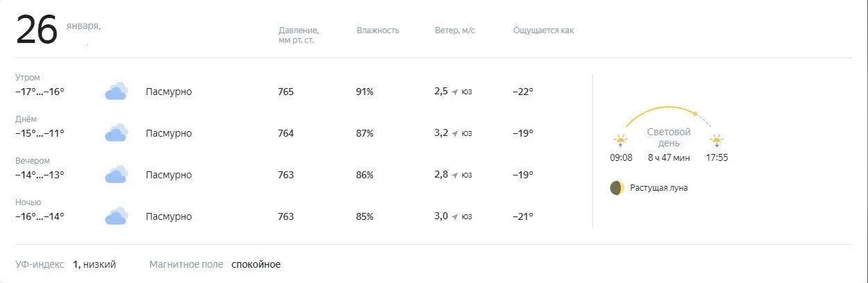Select the Влажность column header
The width and height of the screenshot is (868, 283).
click(378, 31)
